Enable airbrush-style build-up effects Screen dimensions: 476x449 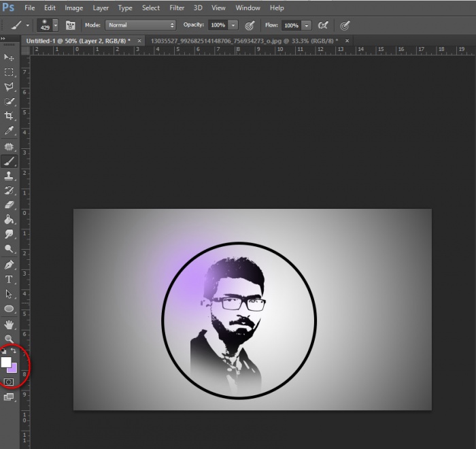(323, 25)
